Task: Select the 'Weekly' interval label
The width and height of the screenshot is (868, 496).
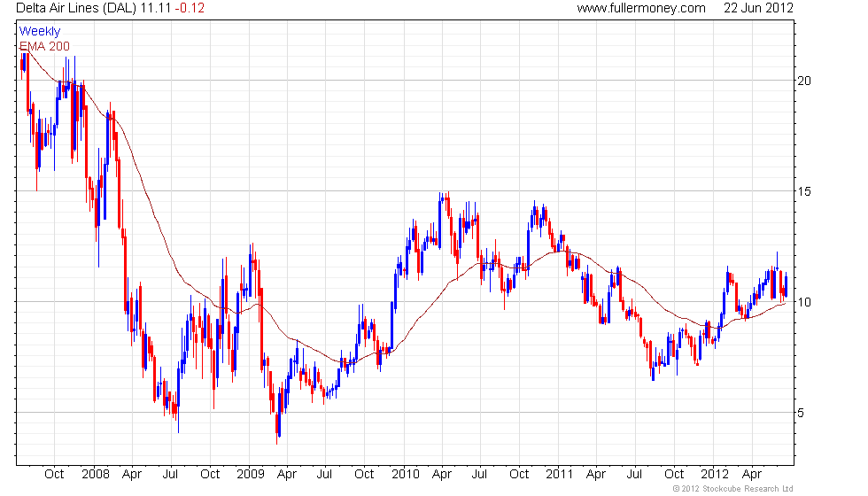Action: coord(39,32)
